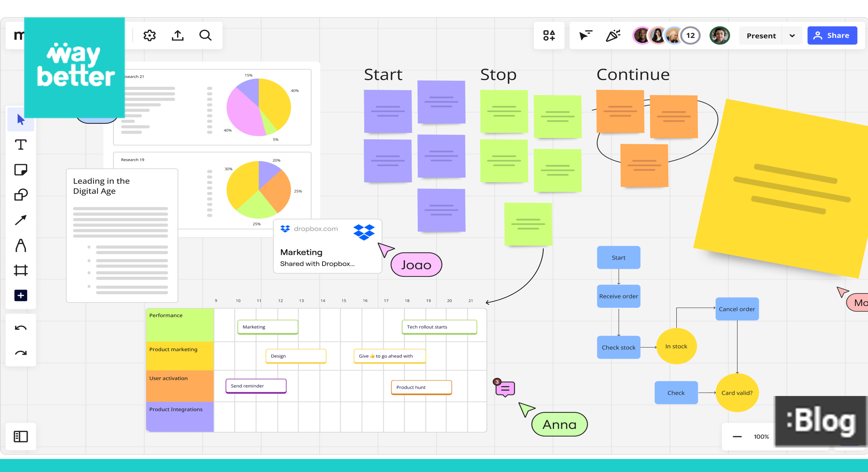Select the Frame tool

21,270
